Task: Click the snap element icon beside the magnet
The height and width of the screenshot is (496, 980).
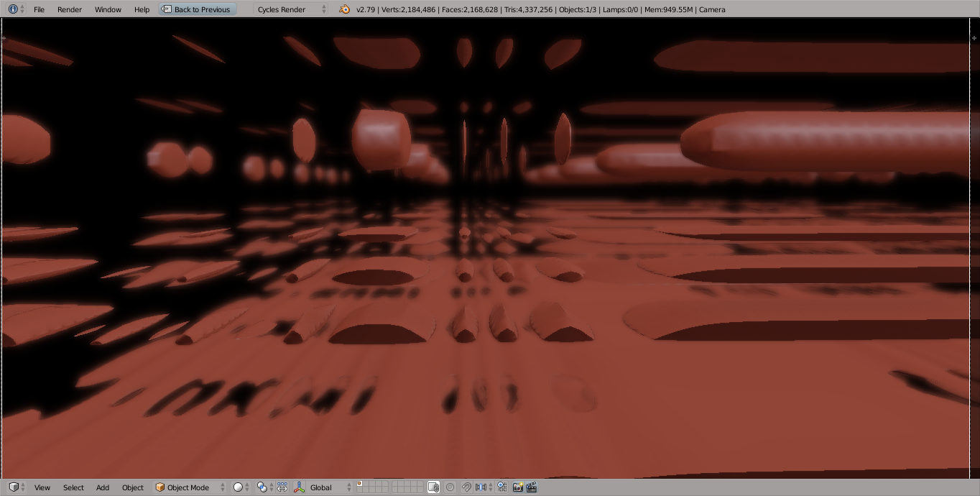Action: click(480, 487)
